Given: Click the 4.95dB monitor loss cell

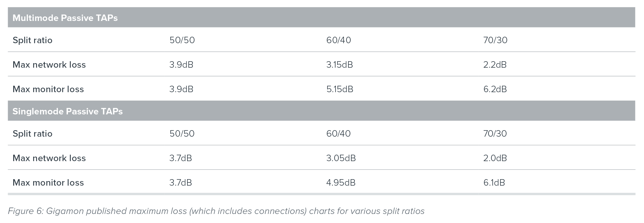Looking at the screenshot, I should [x=341, y=183].
